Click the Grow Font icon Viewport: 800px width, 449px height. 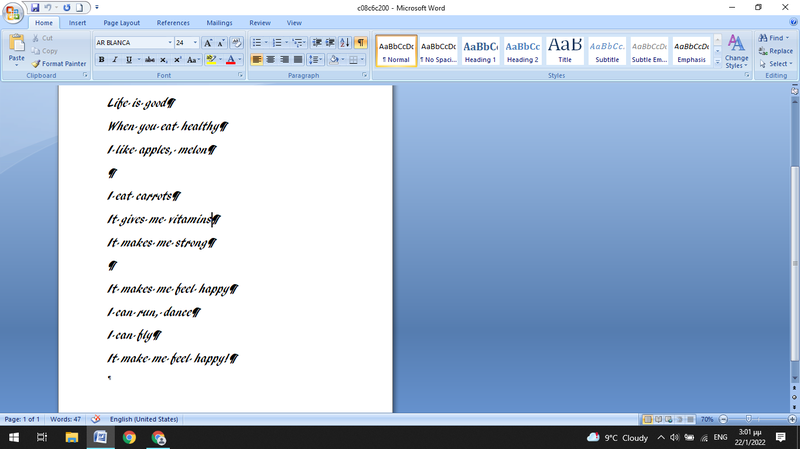pos(208,43)
